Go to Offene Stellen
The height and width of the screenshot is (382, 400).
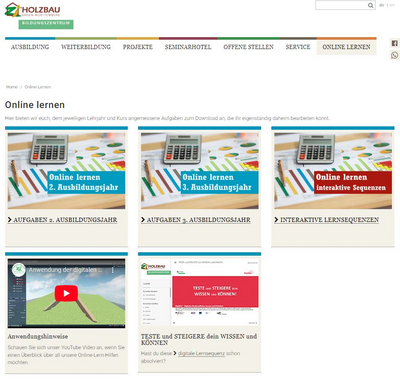click(248, 47)
